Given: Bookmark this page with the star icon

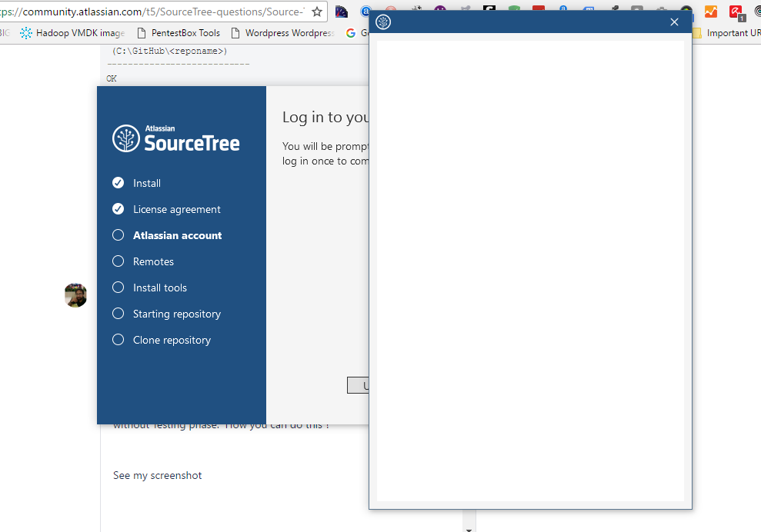Looking at the screenshot, I should (317, 12).
